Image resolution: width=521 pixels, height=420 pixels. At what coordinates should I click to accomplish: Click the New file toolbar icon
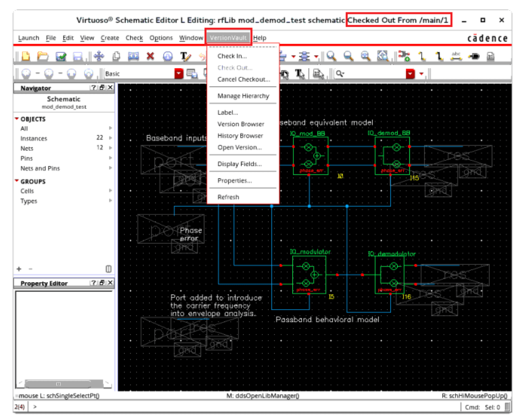click(x=26, y=56)
